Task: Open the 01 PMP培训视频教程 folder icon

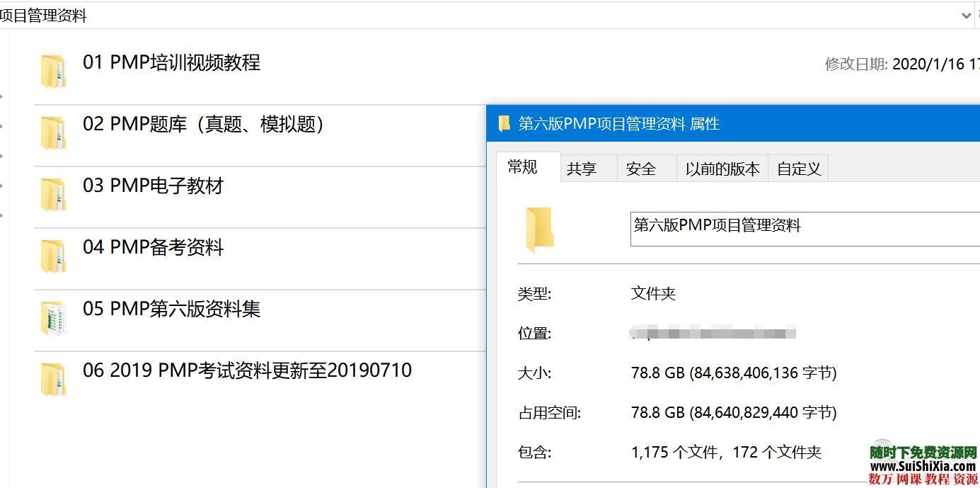Action: tap(54, 70)
